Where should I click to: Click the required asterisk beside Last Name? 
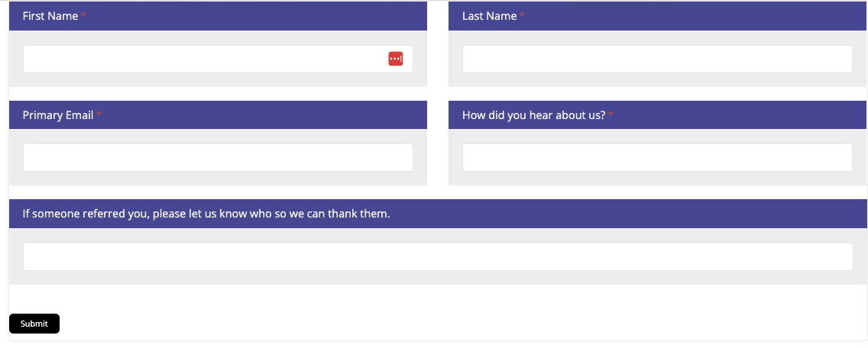[x=523, y=16]
